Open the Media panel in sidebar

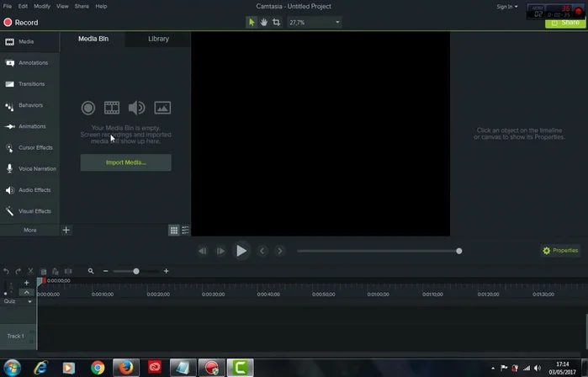tap(29, 41)
